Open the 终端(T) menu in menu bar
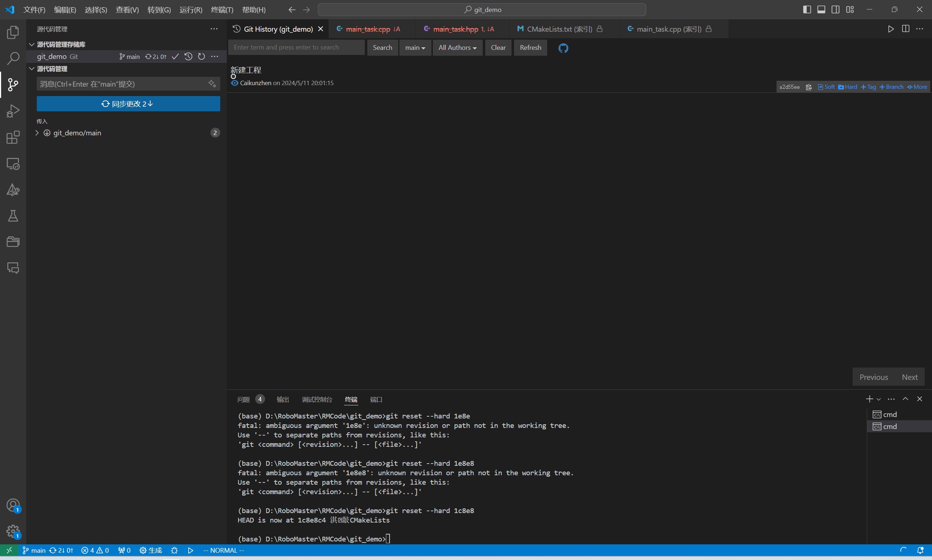This screenshot has width=932, height=560. (222, 10)
